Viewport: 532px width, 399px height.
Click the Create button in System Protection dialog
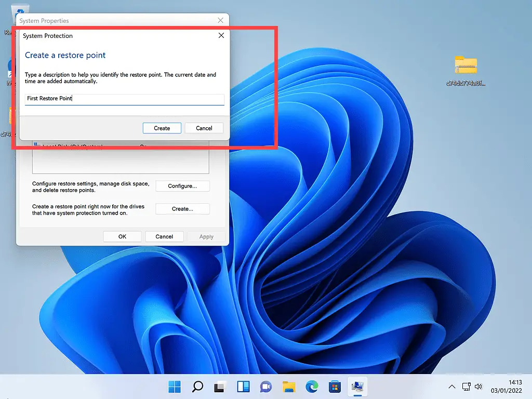162,128
